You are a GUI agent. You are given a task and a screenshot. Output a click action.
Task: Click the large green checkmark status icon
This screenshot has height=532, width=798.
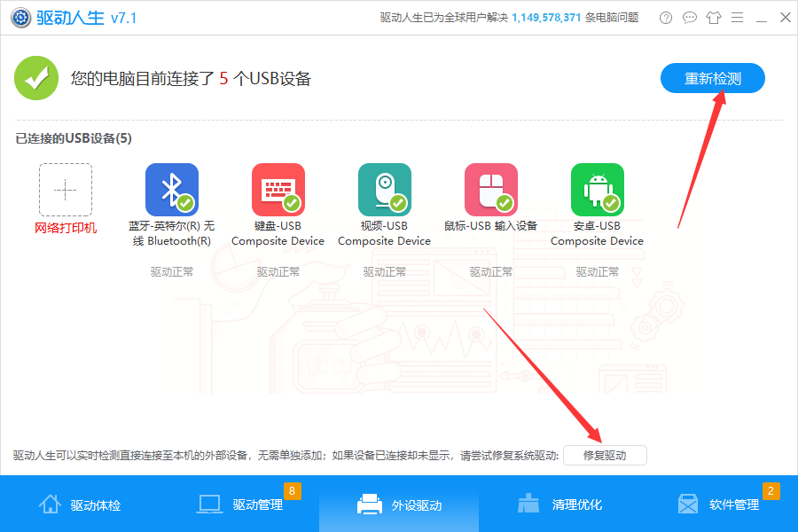pyautogui.click(x=36, y=78)
